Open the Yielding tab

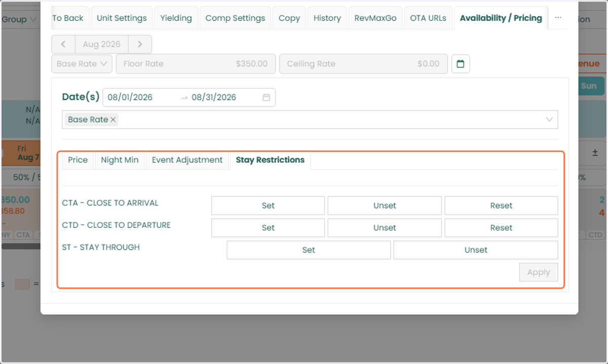[176, 18]
